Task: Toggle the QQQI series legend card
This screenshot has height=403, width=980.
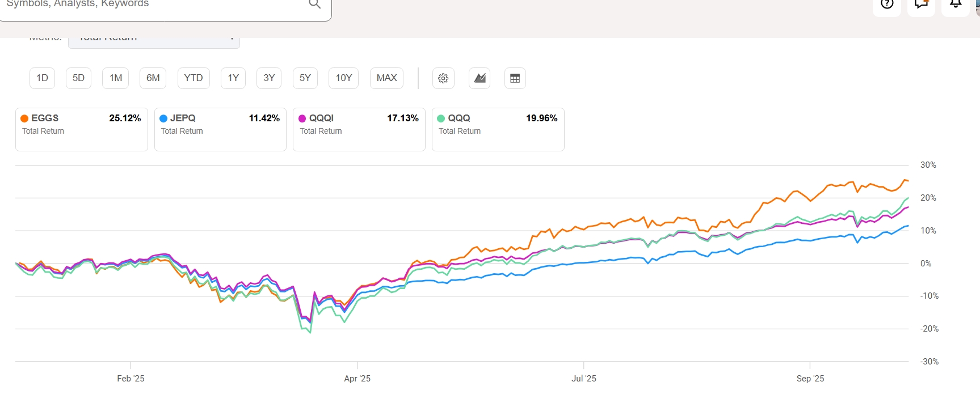Action: click(x=359, y=129)
